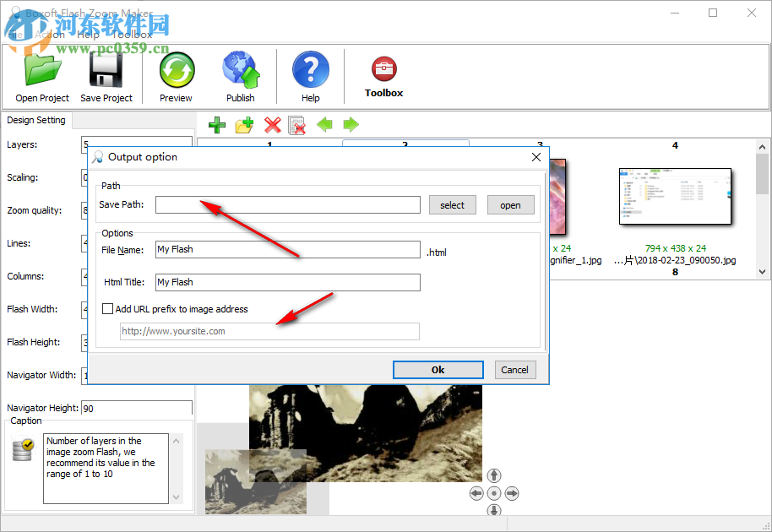Pan the preview up with the up arrow
Viewport: 772px width, 532px height.
click(x=493, y=475)
